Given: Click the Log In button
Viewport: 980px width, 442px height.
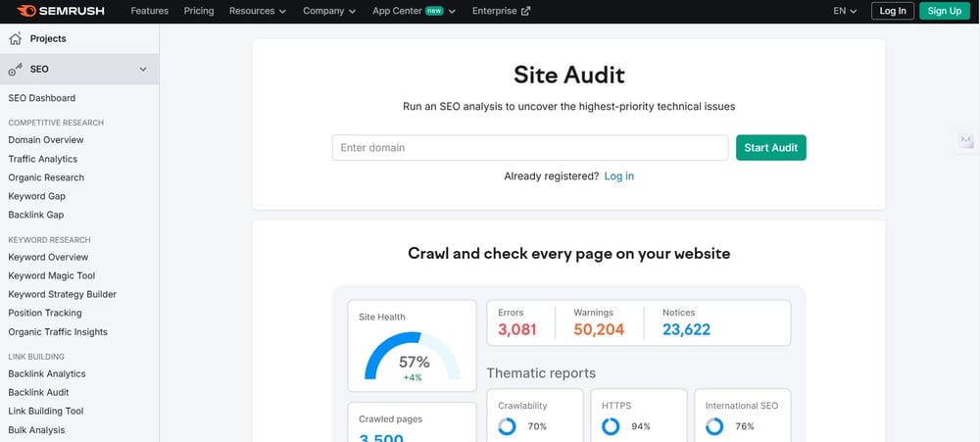Looking at the screenshot, I should point(893,11).
